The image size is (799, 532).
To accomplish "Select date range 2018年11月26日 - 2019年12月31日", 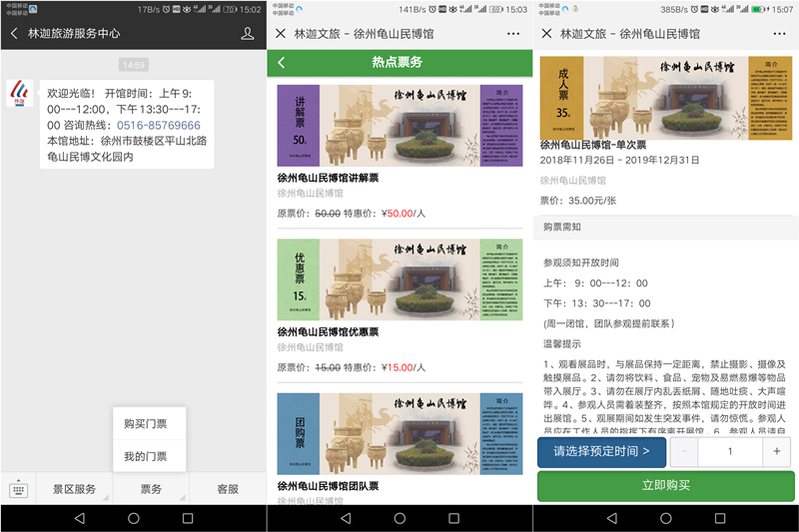I will 619,160.
